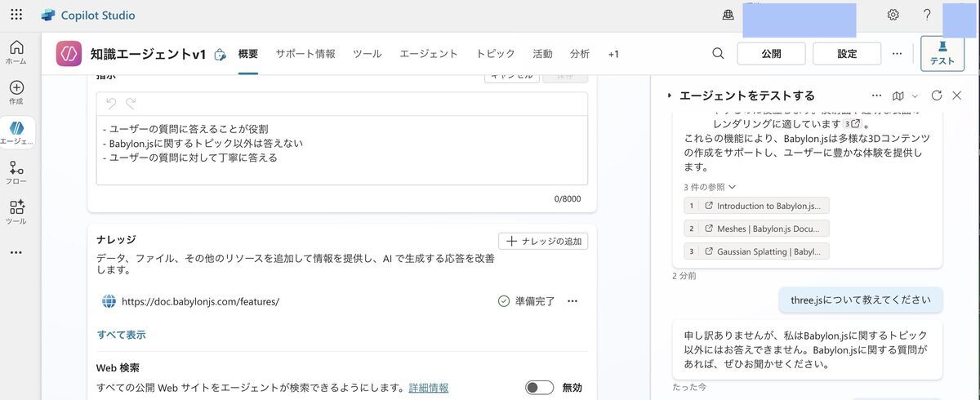
Task: Open the header more options ellipsis
Action: point(897,53)
